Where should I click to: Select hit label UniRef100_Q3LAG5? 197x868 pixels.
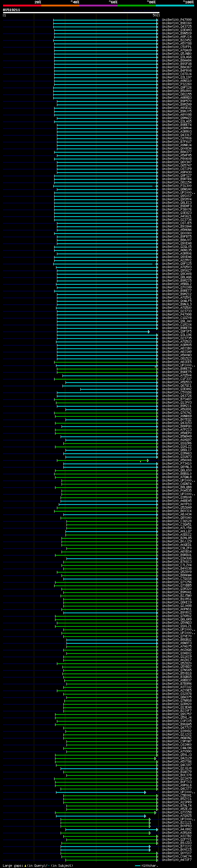click(177, 122)
